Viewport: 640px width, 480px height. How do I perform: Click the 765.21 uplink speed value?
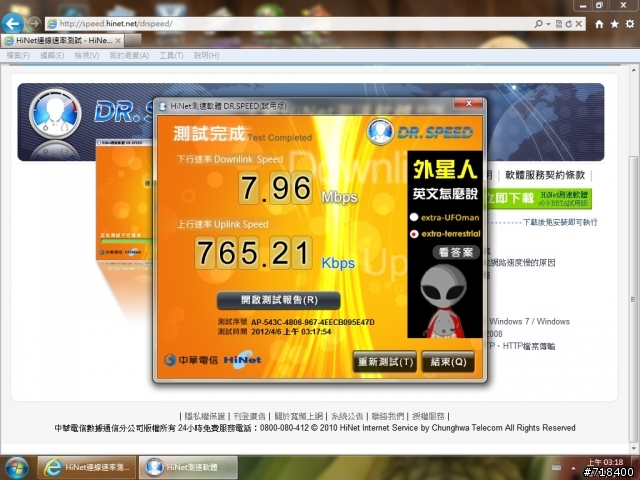(x=253, y=253)
